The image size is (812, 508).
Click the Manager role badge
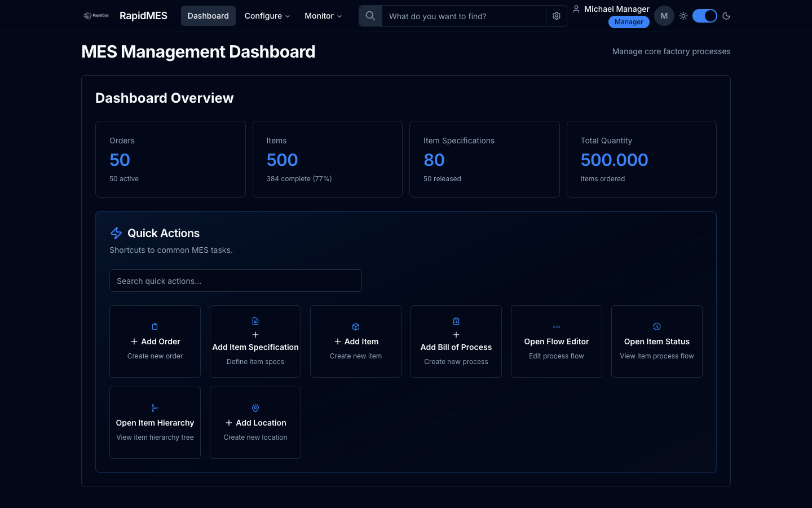(x=629, y=22)
